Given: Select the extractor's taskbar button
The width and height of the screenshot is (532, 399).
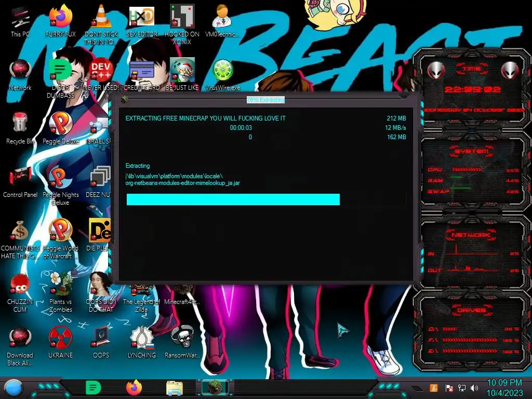Looking at the screenshot, I should 215,388.
